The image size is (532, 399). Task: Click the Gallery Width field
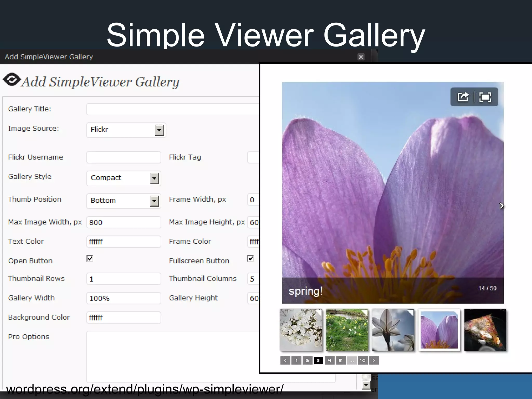pyautogui.click(x=124, y=298)
